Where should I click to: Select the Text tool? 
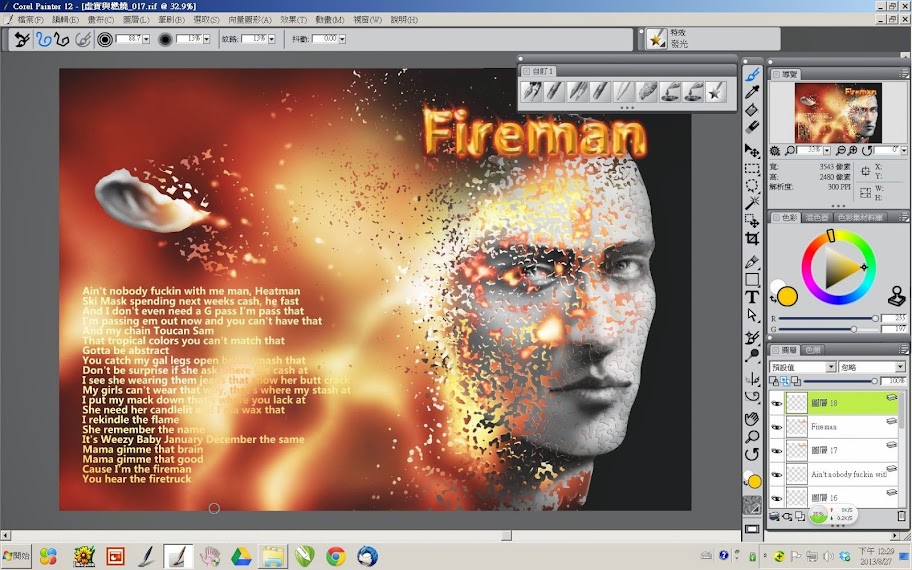tap(752, 297)
